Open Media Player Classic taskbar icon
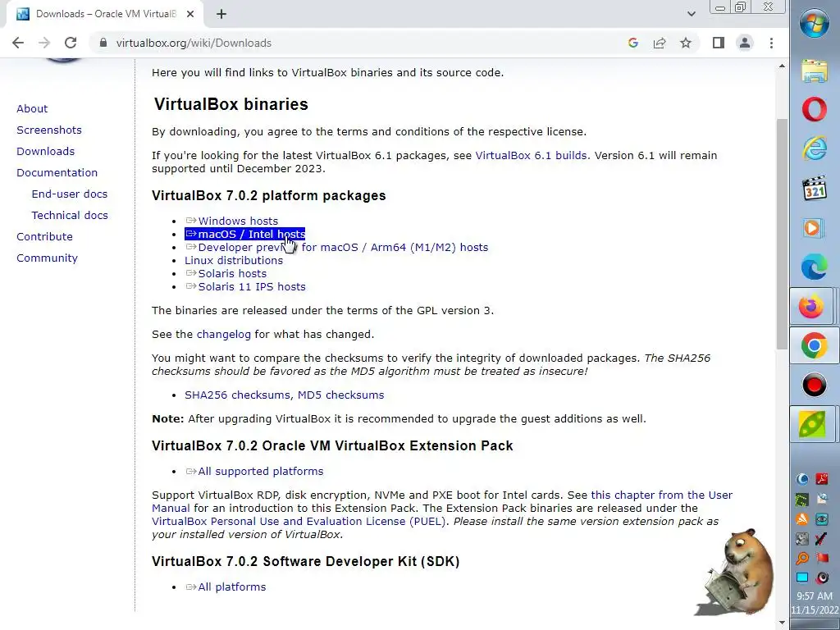The image size is (840, 630). click(x=815, y=188)
